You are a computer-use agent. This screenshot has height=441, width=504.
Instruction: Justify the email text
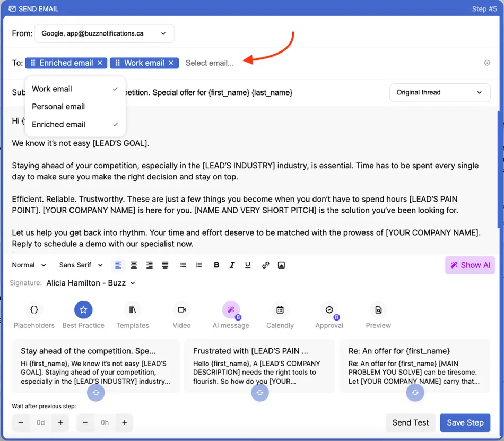pos(165,265)
